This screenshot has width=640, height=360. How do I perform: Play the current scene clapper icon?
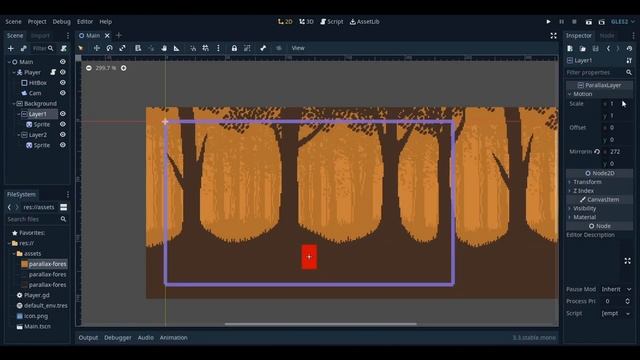click(x=589, y=22)
